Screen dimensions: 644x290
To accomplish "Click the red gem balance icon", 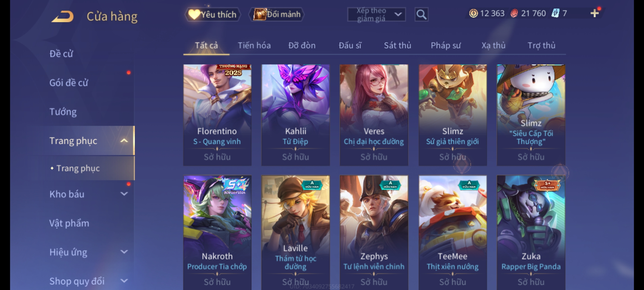I will pos(514,13).
